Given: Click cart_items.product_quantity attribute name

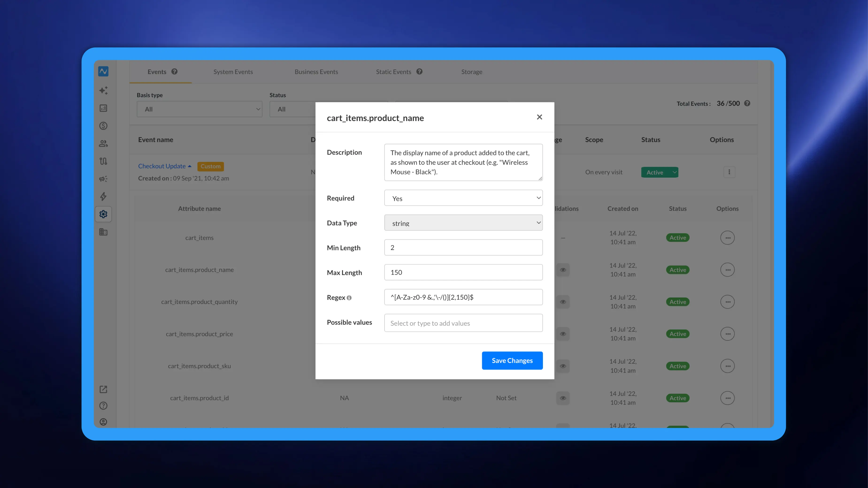Looking at the screenshot, I should click(x=199, y=302).
